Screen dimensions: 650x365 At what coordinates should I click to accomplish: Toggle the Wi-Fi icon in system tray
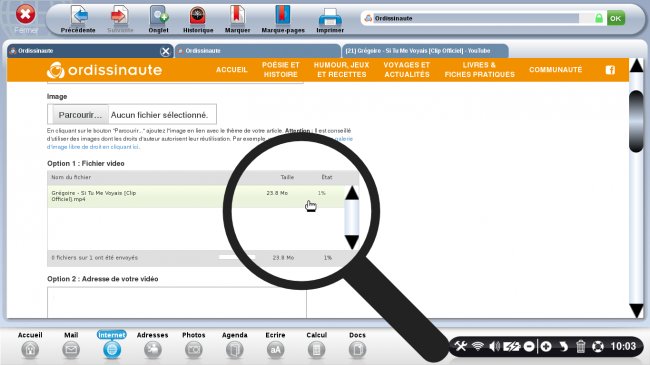click(x=478, y=346)
